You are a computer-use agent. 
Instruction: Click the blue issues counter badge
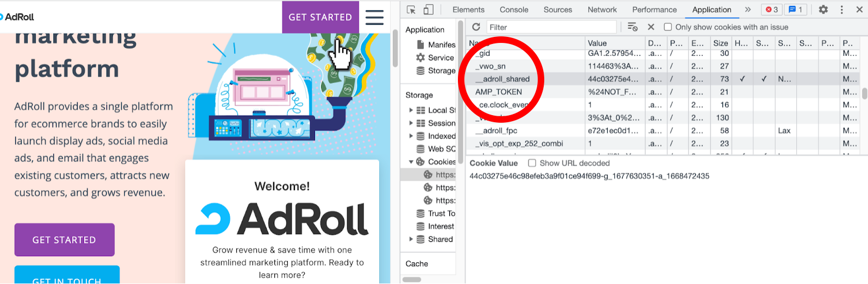tap(795, 9)
